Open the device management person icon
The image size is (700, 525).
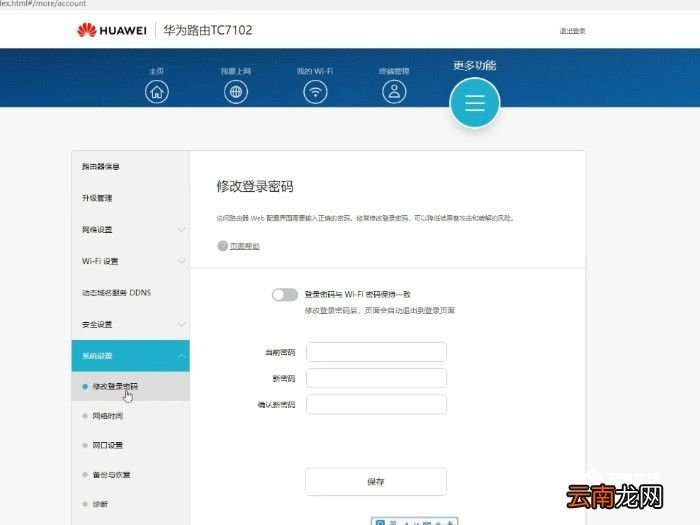point(394,92)
